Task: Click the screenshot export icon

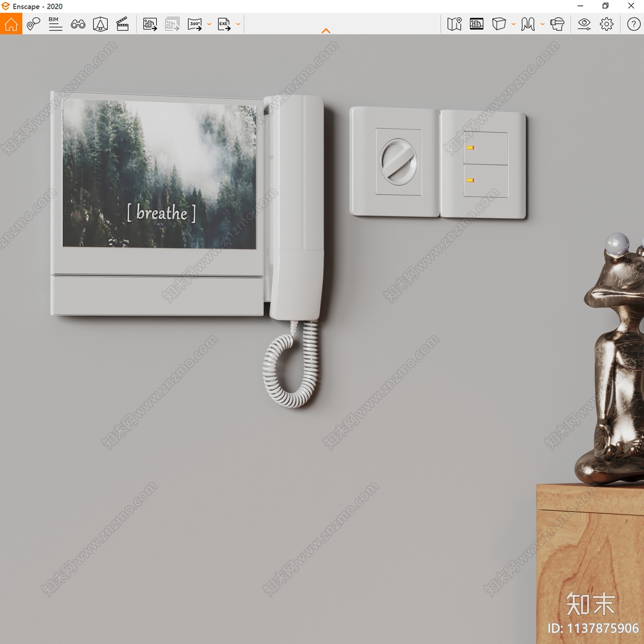Action: click(x=150, y=24)
